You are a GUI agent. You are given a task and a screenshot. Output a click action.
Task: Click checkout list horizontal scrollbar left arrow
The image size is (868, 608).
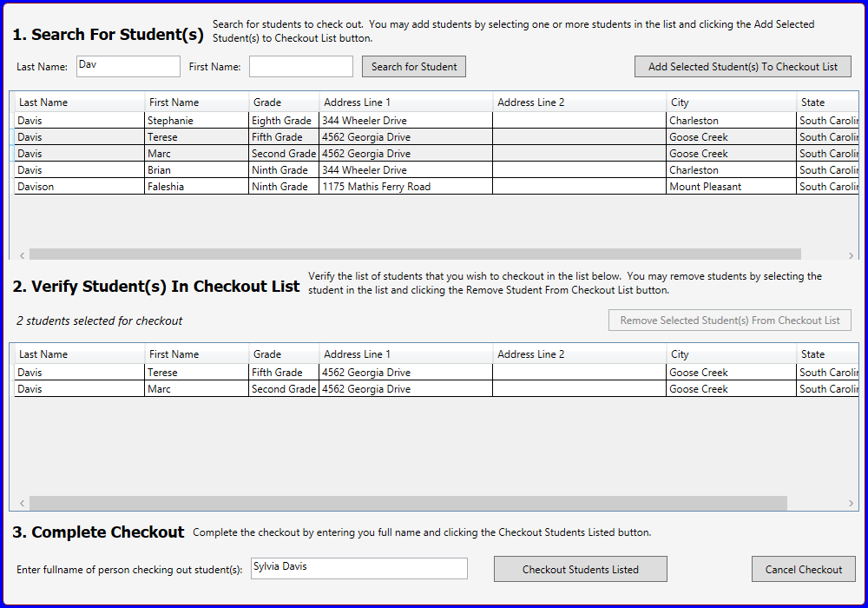[x=23, y=503]
